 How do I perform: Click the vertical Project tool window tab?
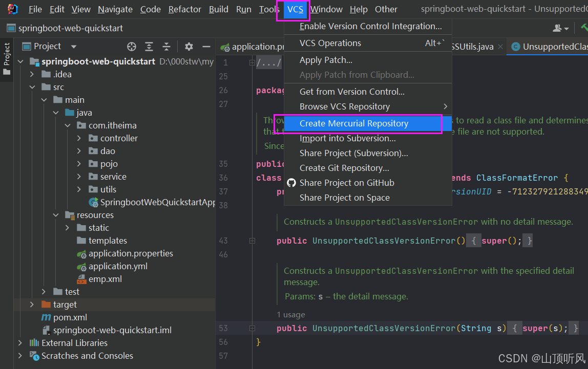pos(7,59)
